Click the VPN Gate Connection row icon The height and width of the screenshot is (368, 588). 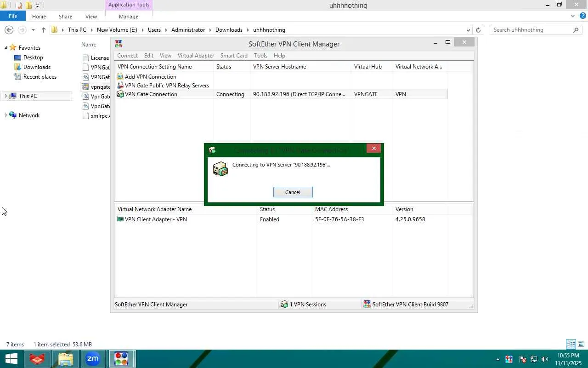tap(120, 94)
